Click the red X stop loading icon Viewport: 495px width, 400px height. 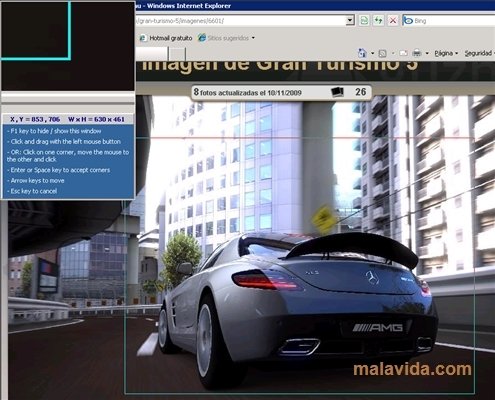coord(393,21)
